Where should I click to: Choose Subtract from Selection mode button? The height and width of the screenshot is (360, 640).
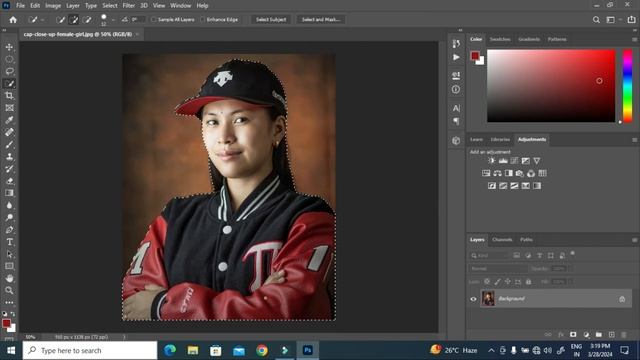(x=87, y=20)
